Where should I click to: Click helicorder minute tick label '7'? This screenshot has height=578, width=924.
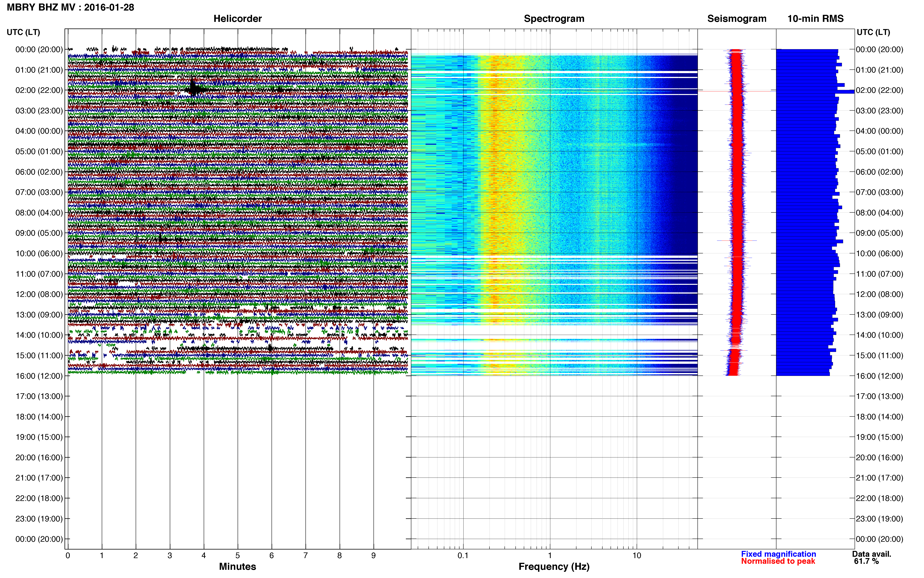[306, 555]
